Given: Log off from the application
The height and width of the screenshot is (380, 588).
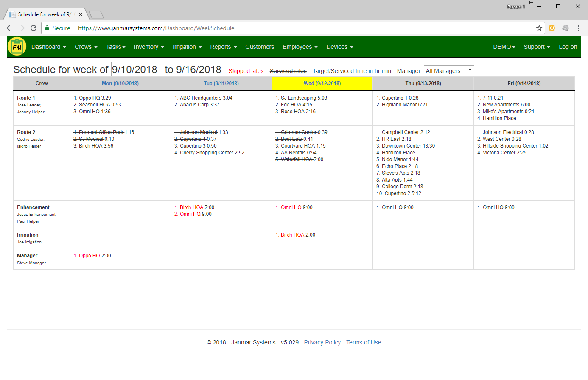Looking at the screenshot, I should (568, 47).
